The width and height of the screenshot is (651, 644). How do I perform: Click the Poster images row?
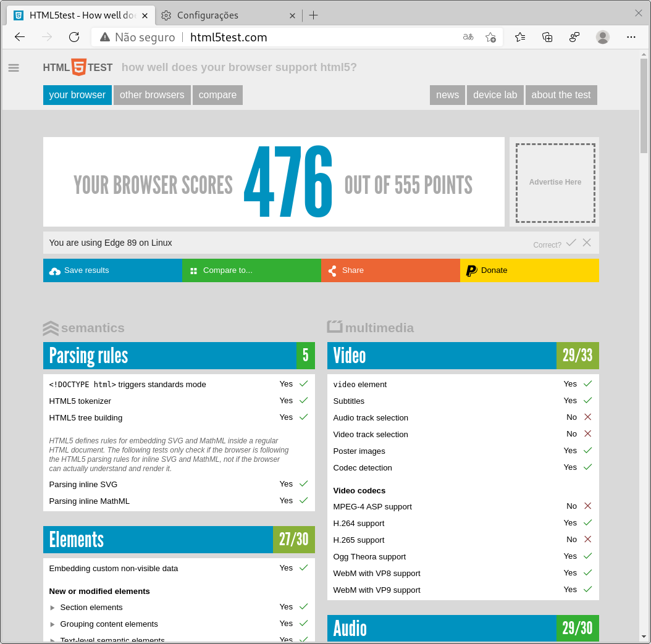point(463,451)
